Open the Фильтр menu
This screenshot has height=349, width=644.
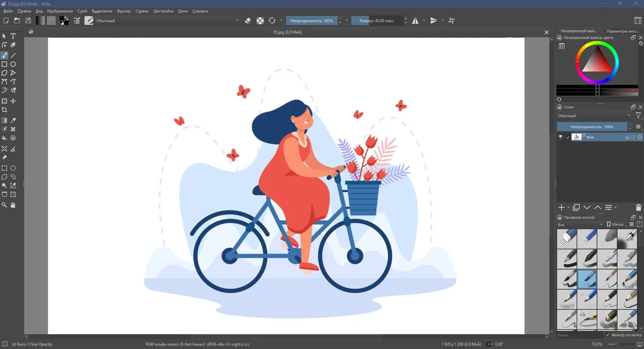(x=123, y=11)
